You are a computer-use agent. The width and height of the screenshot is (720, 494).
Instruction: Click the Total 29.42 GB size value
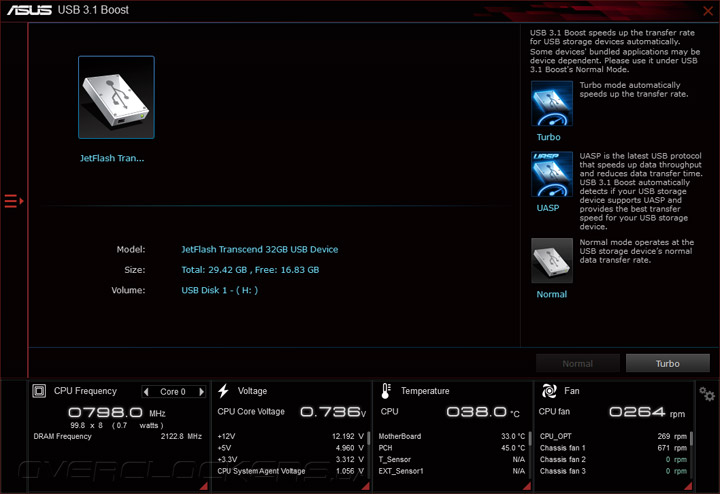[x=250, y=270]
